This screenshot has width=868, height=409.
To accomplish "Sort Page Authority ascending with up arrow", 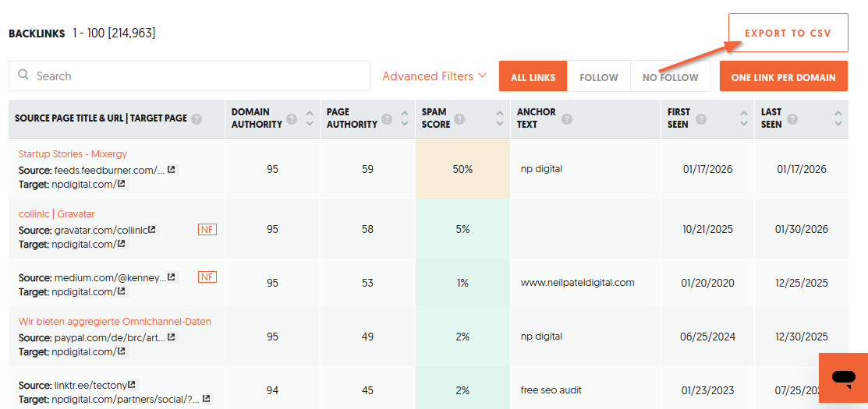I will coord(406,114).
